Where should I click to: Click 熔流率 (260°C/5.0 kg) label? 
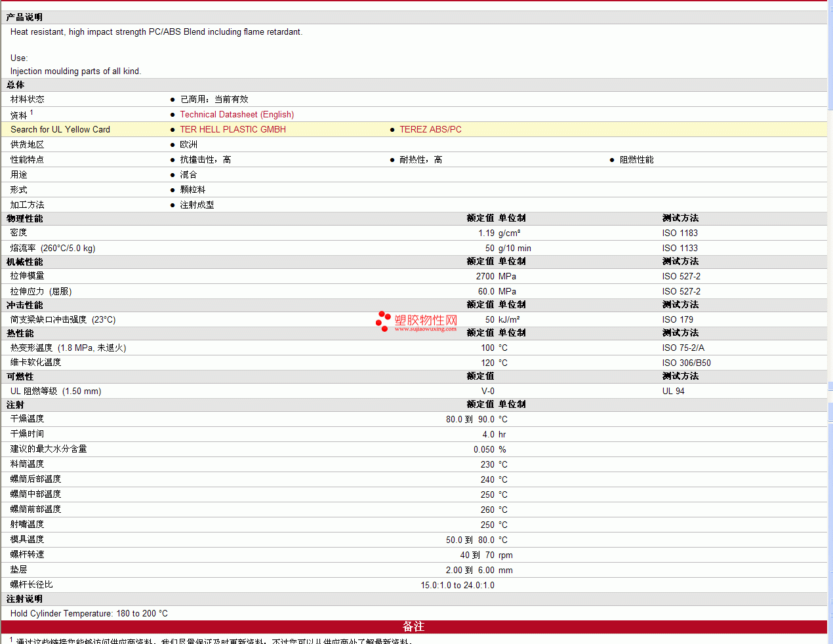pyautogui.click(x=52, y=249)
